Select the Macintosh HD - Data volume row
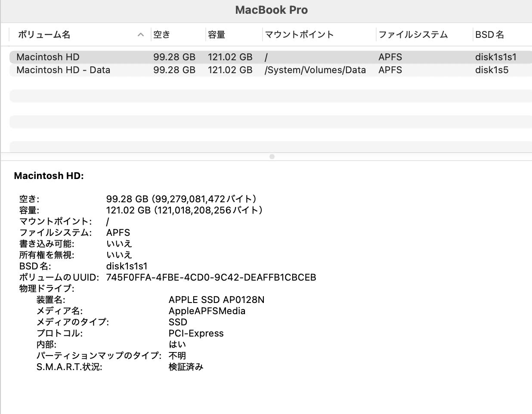Viewport: 532px width, 414px height. (270, 70)
